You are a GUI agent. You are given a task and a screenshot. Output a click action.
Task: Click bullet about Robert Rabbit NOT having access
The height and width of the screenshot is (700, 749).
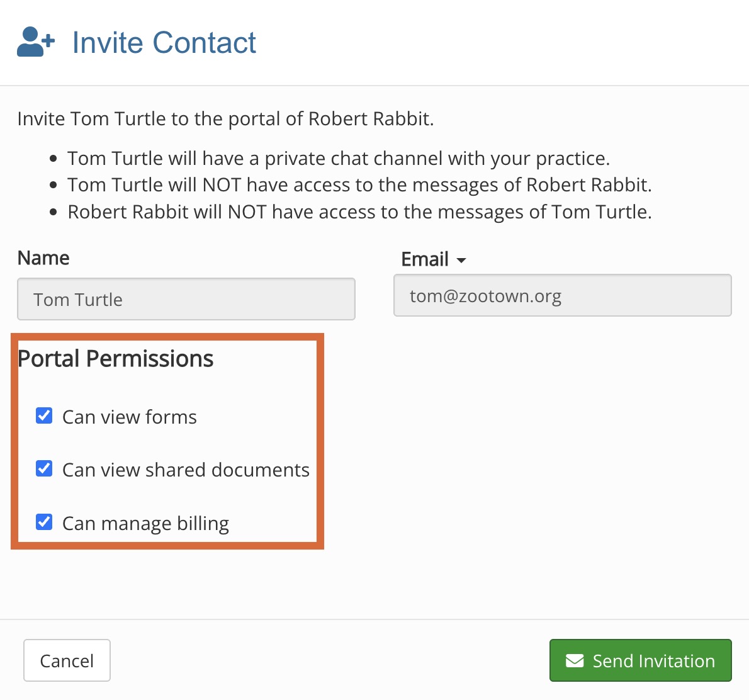[x=359, y=212]
